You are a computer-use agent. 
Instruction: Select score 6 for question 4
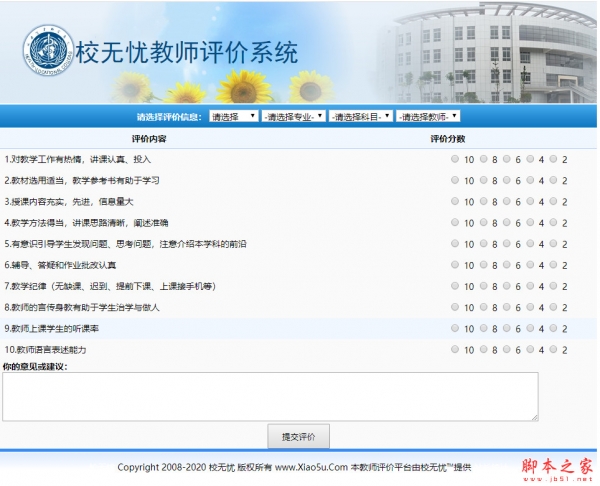[507, 222]
